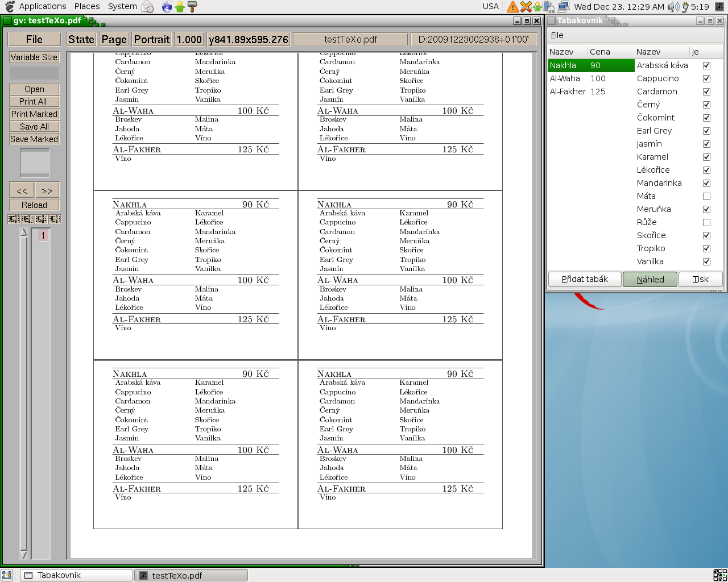
Task: Uncheck the Karamel flavor checkbox
Action: pyautogui.click(x=706, y=157)
